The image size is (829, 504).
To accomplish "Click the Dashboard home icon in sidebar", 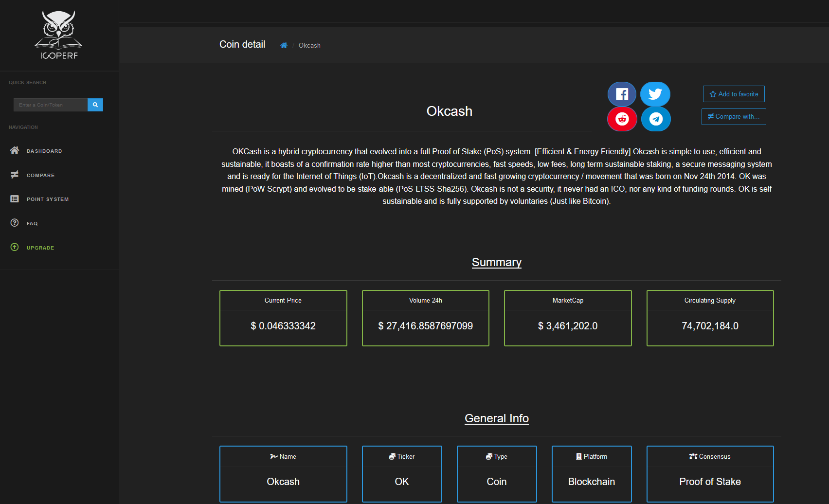I will [x=15, y=150].
